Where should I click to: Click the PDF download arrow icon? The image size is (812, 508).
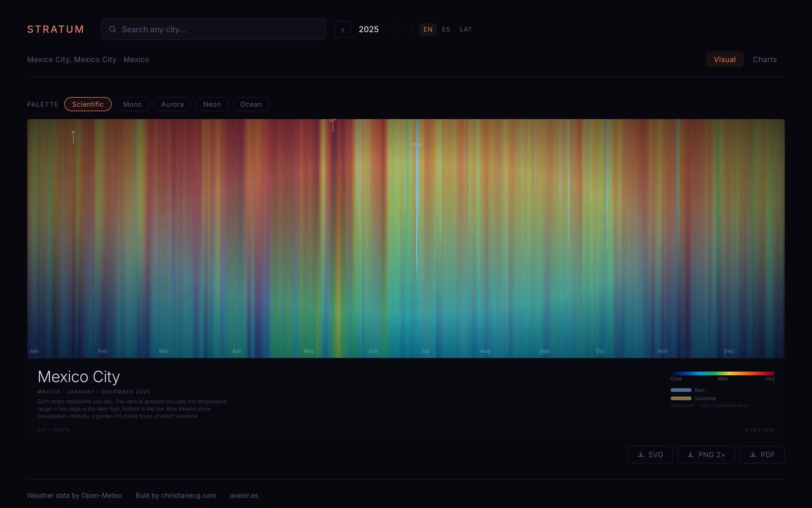coord(753,454)
